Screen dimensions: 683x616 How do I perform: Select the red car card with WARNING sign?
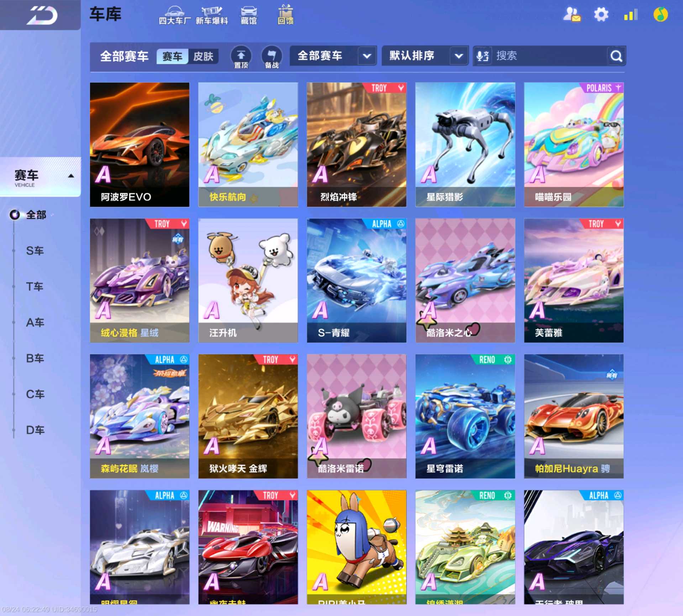pyautogui.click(x=248, y=547)
